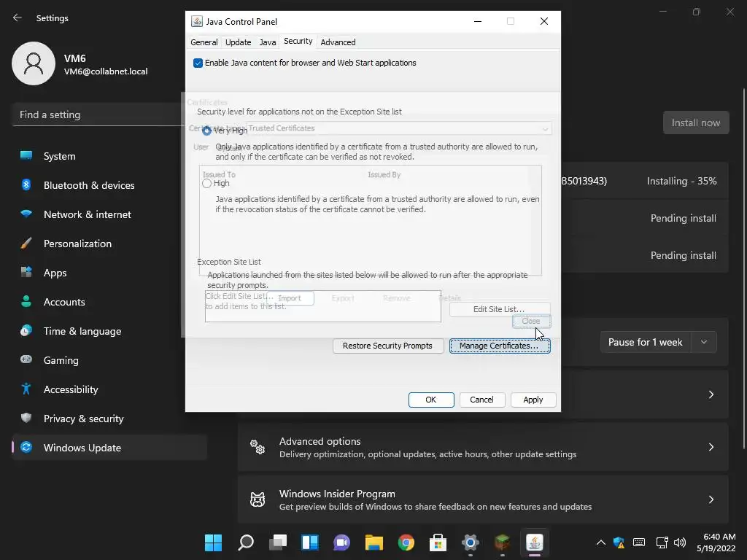Open Task View on the taskbar
Screen dimensions: 747x560
(x=278, y=542)
